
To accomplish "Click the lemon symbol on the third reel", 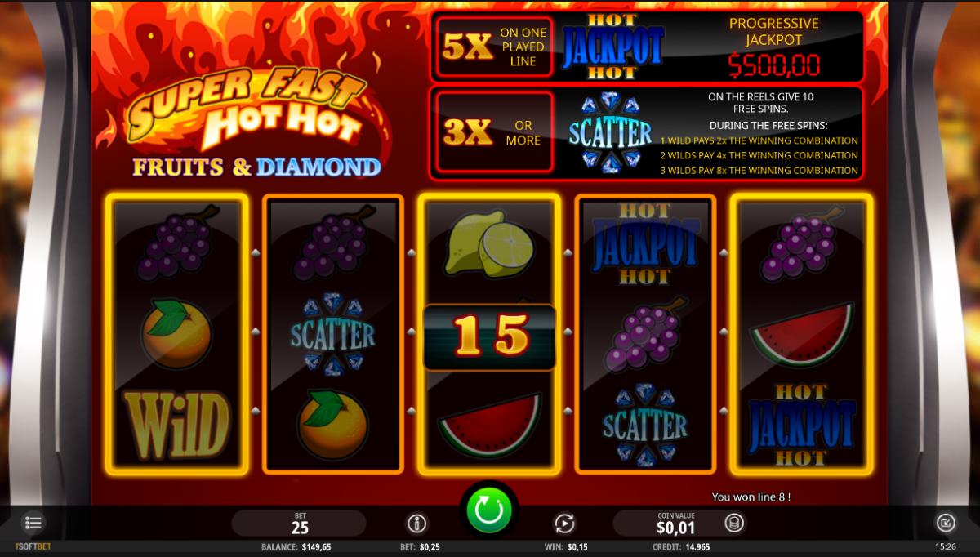I will 488,244.
